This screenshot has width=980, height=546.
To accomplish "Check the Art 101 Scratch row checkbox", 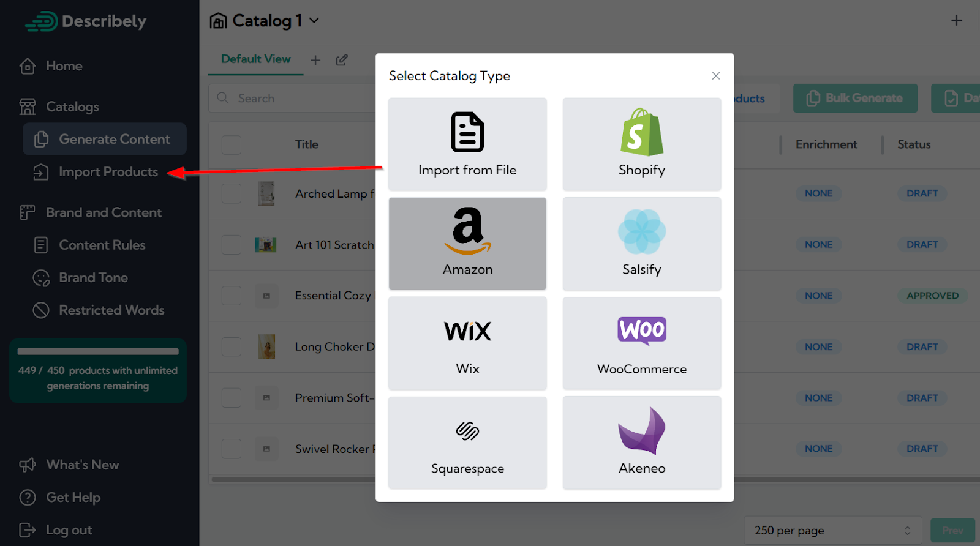I will coord(232,245).
